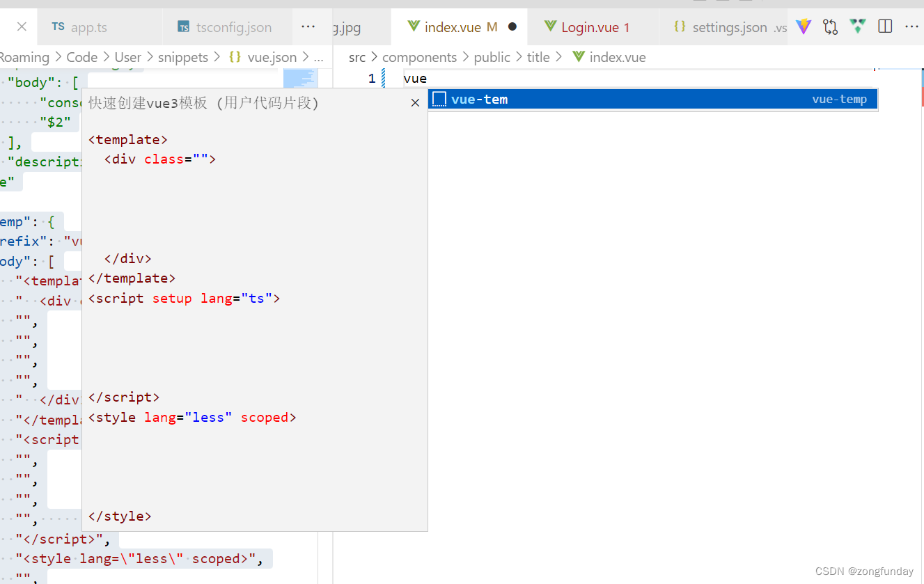Close the snippet description popup
924x584 pixels.
click(415, 103)
